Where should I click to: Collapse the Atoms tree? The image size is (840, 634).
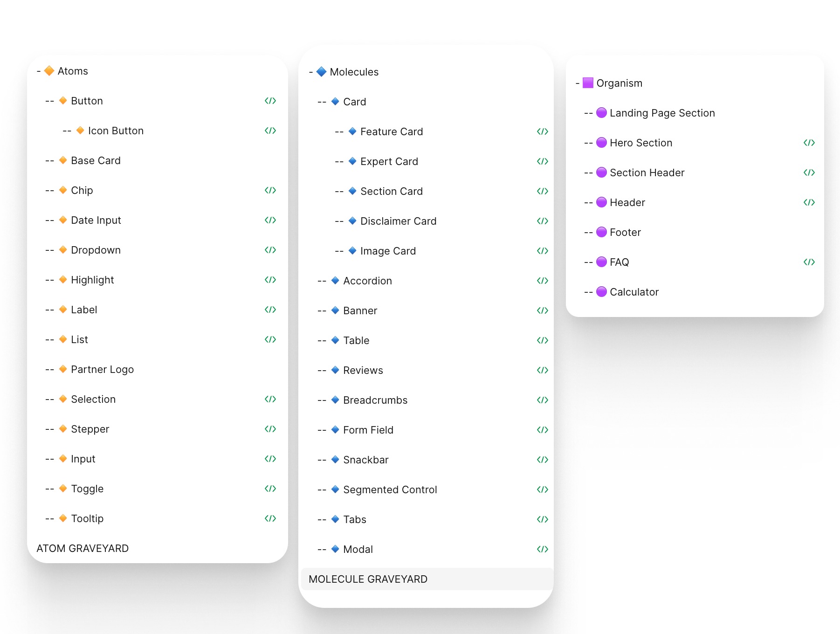pos(37,70)
